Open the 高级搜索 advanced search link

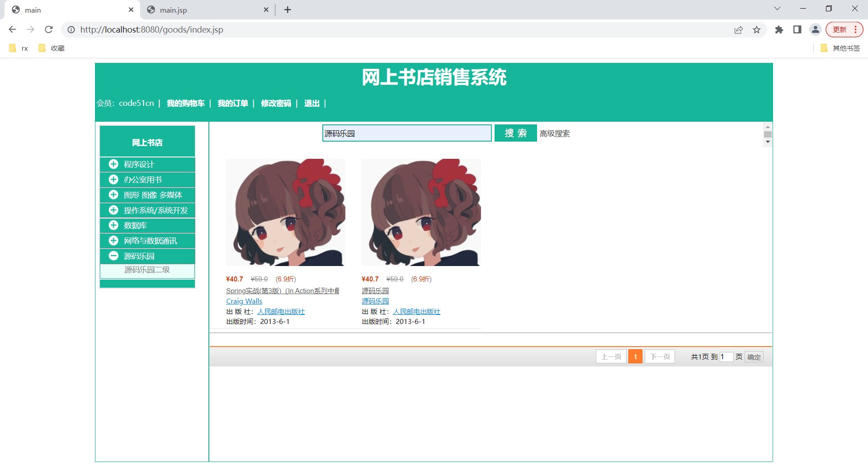click(554, 133)
